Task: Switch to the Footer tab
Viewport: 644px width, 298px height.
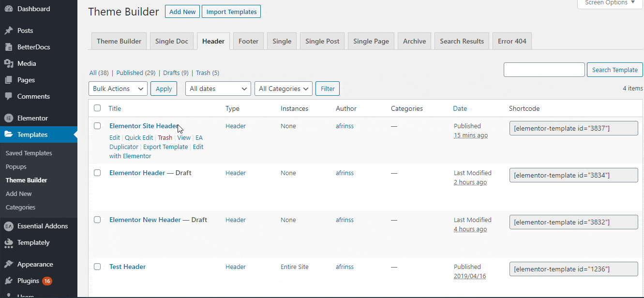Action: (249, 41)
